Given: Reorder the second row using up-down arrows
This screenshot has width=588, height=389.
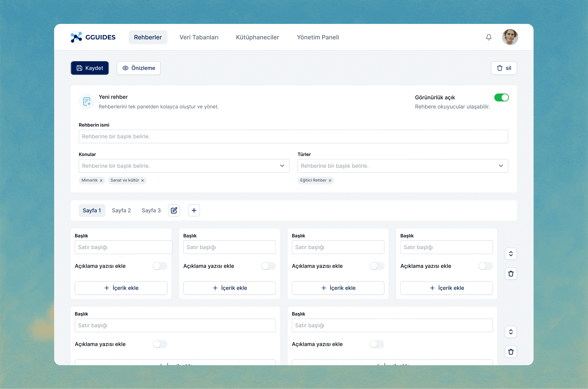Looking at the screenshot, I should click(511, 332).
